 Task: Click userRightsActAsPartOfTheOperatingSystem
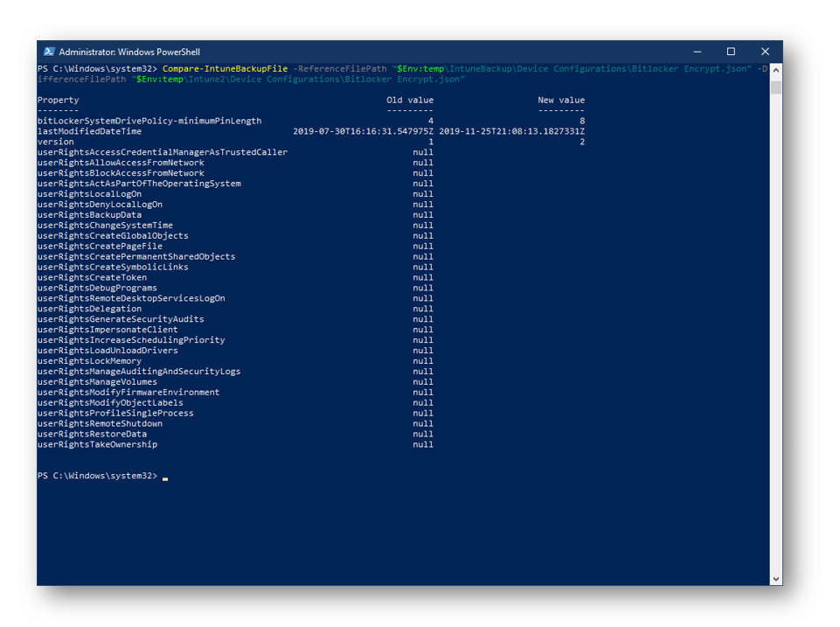point(139,184)
